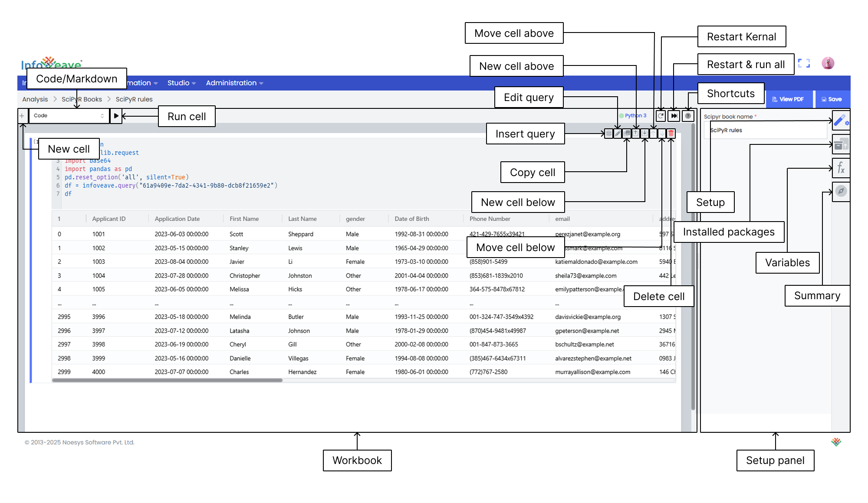The height and width of the screenshot is (503, 868).
Task: Select the phone (772)767-2580 cell
Action: pyautogui.click(x=488, y=372)
